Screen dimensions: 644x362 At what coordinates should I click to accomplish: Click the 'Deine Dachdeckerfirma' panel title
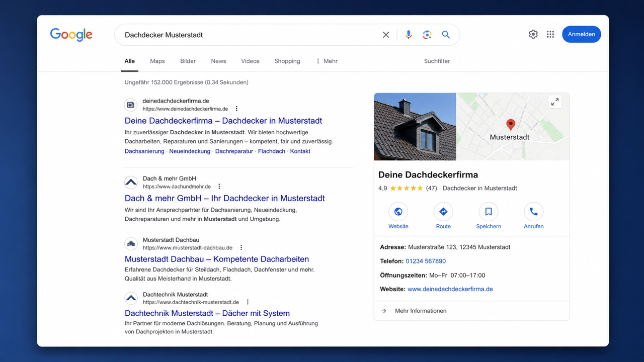click(428, 174)
